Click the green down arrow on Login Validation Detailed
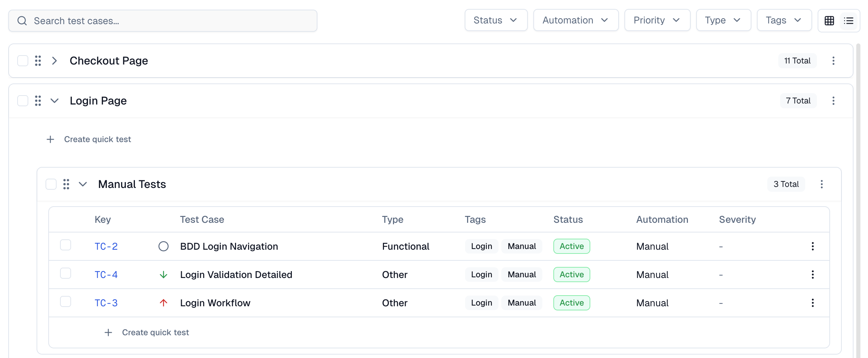This screenshot has height=358, width=868. coord(163,275)
